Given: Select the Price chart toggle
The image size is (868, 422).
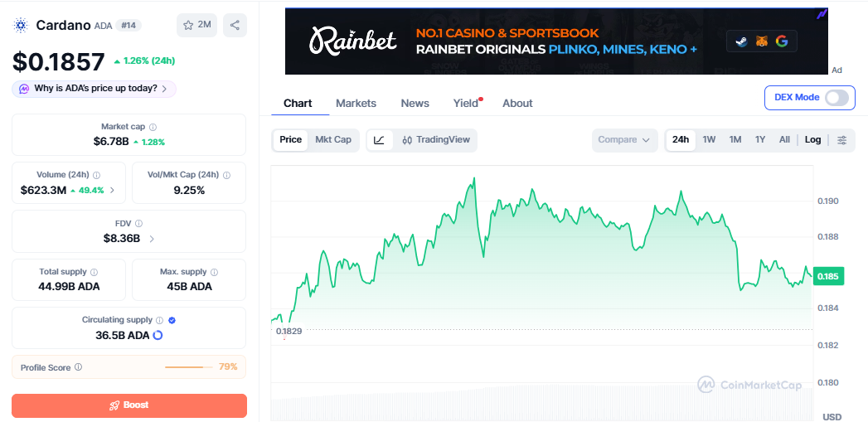Looking at the screenshot, I should (x=291, y=140).
